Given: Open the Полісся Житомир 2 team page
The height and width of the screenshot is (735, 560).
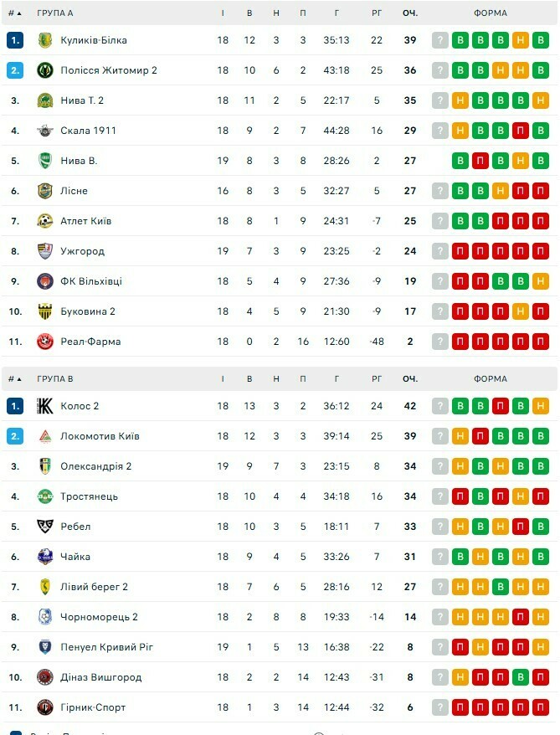Looking at the screenshot, I should (109, 70).
